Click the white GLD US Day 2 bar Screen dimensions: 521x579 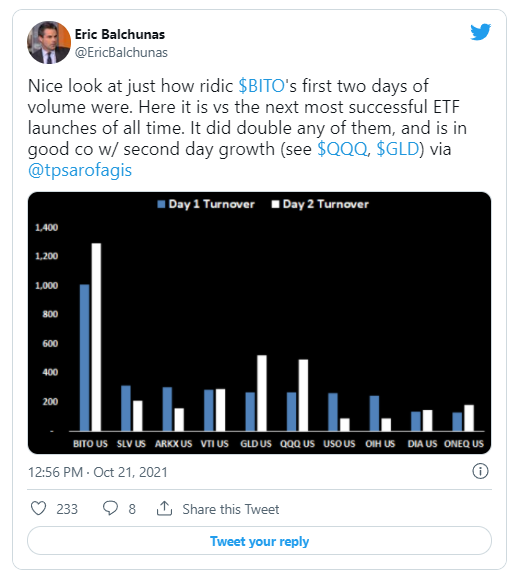[x=262, y=393]
